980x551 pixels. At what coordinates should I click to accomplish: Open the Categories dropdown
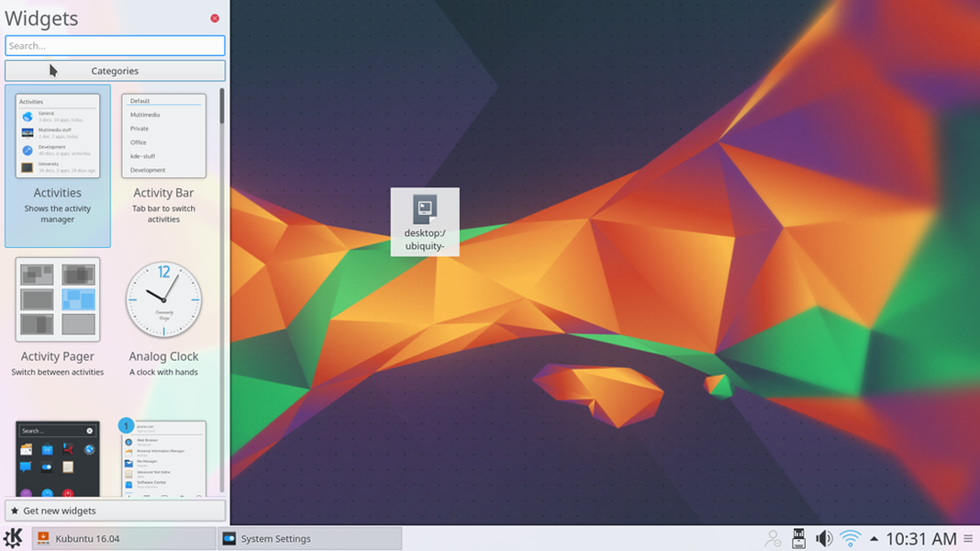tap(115, 70)
